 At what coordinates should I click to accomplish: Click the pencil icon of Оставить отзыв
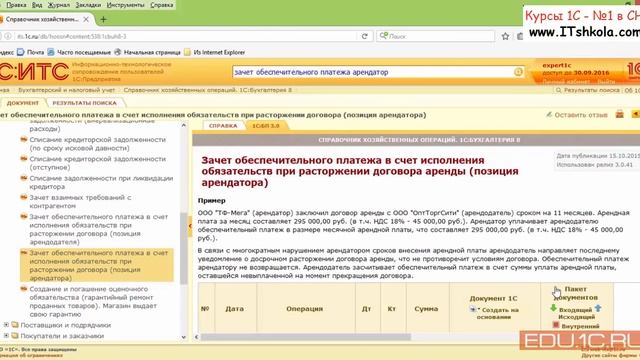[x=549, y=115]
